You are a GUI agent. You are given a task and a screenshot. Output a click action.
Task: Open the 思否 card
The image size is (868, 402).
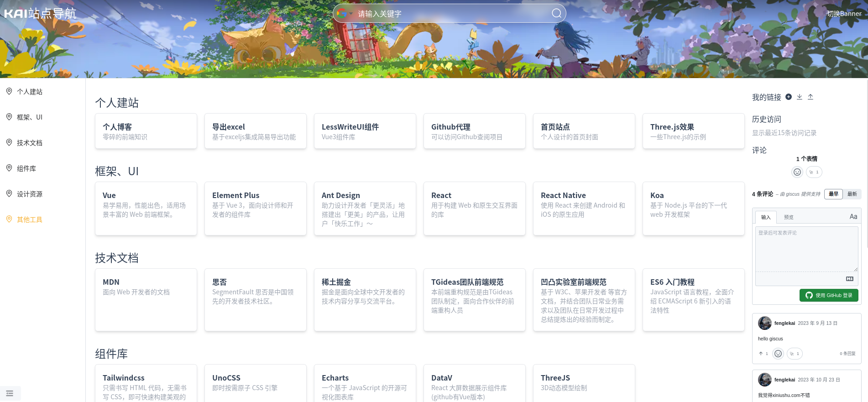click(256, 300)
